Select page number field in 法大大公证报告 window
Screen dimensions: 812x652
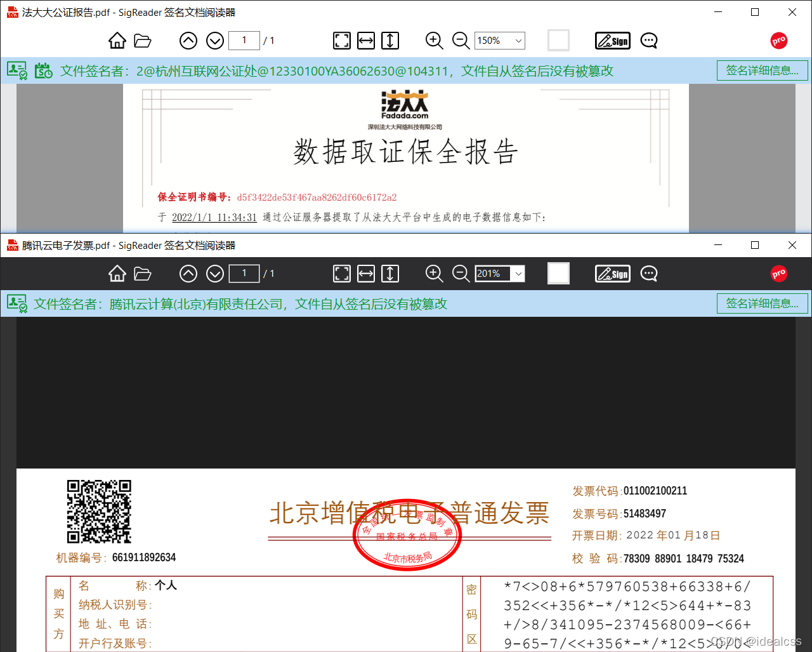(x=244, y=41)
